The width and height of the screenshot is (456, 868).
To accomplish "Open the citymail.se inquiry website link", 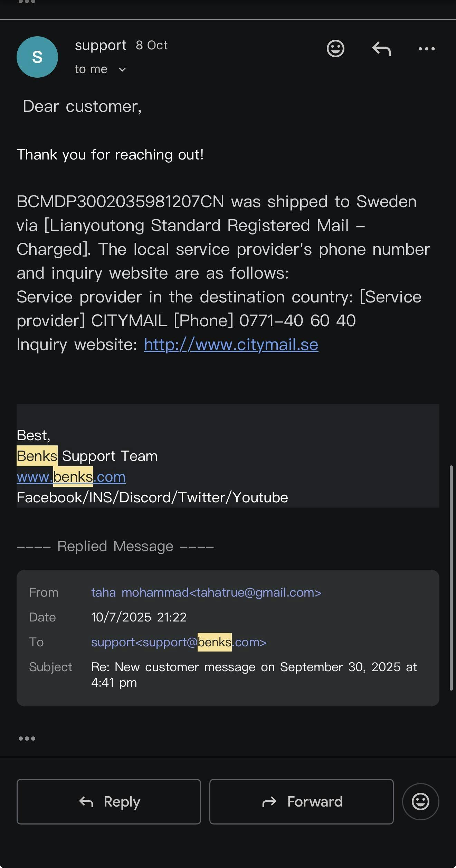I will (x=231, y=345).
